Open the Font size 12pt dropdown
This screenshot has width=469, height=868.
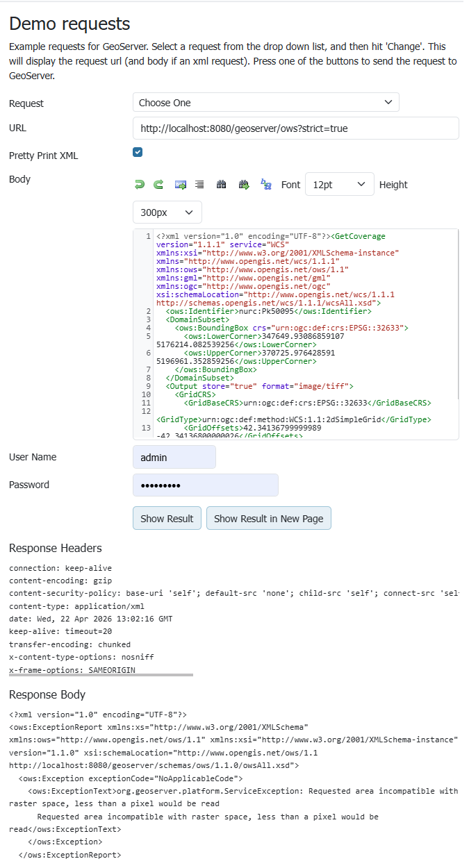[x=339, y=185]
